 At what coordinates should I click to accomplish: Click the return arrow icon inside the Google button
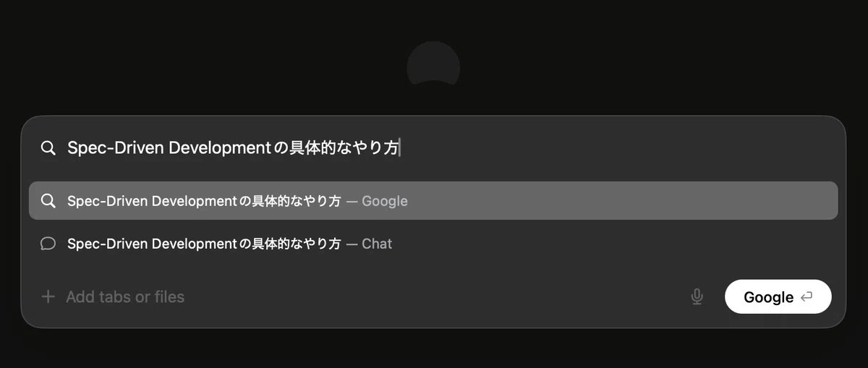(x=807, y=296)
